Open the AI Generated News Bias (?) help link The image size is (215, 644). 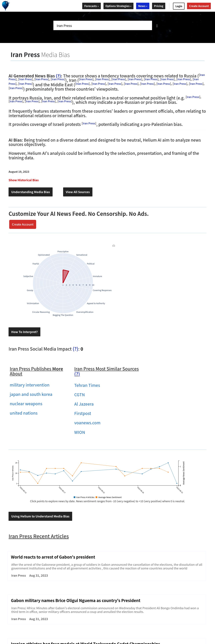[x=58, y=76]
